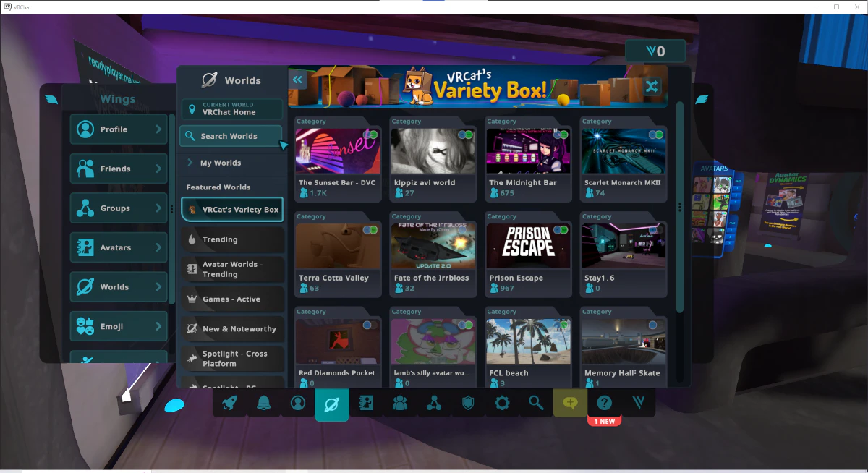Open Scarlet Monarch MKII world card
The width and height of the screenshot is (868, 473).
coord(624,158)
